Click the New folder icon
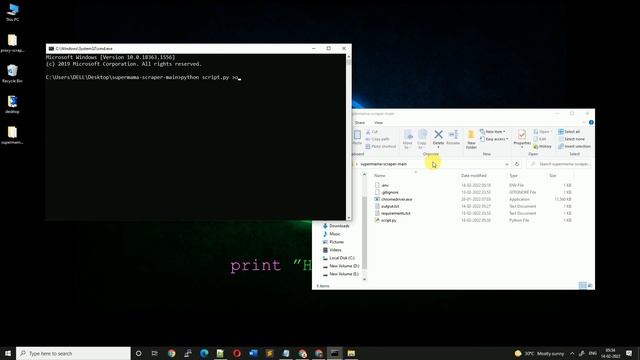 point(471,139)
